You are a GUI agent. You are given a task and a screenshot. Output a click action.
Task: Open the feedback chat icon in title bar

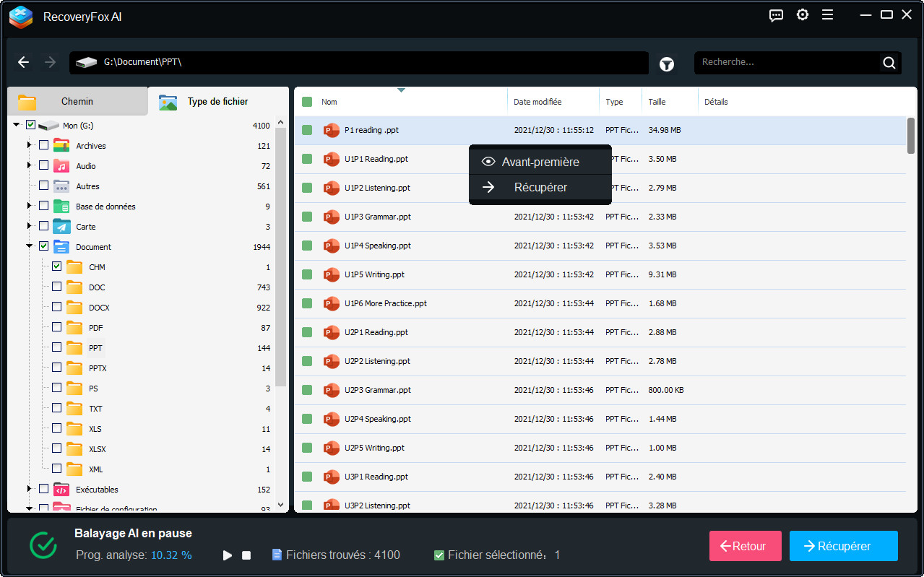(777, 15)
